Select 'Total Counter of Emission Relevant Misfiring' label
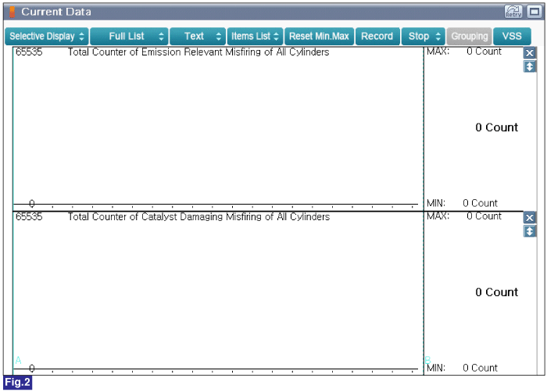Screen dimensions: 547x392 (198, 52)
